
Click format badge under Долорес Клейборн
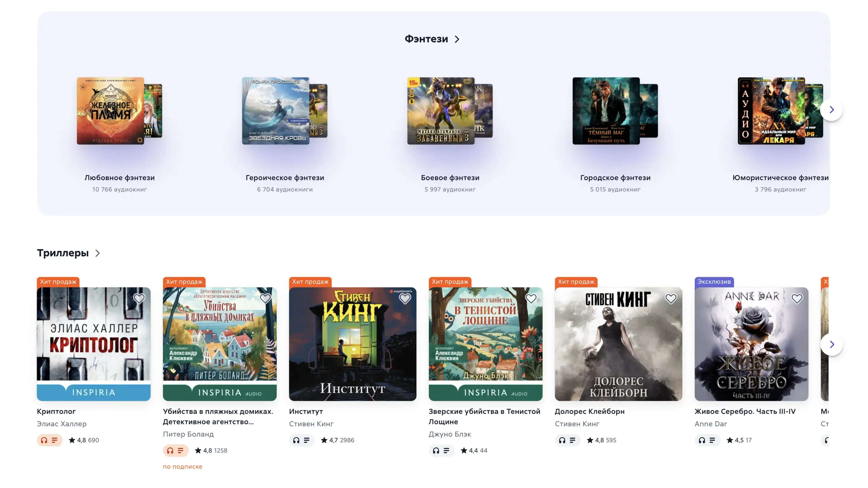[568, 440]
